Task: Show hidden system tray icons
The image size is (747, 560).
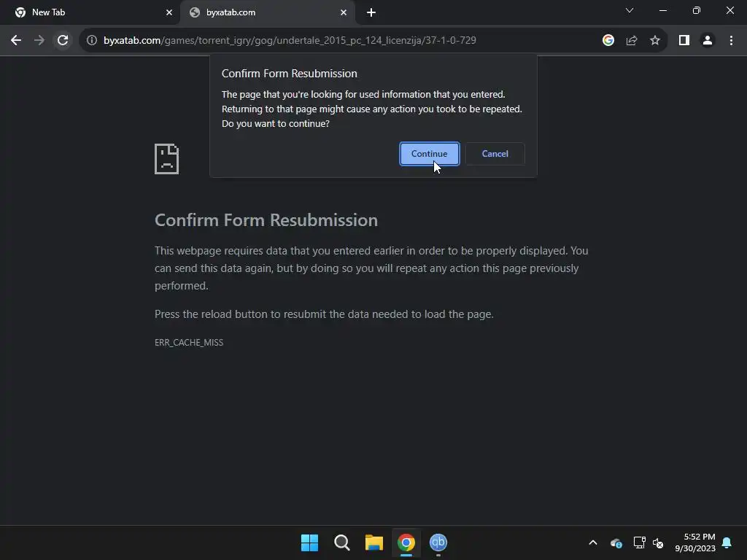Action: point(593,542)
